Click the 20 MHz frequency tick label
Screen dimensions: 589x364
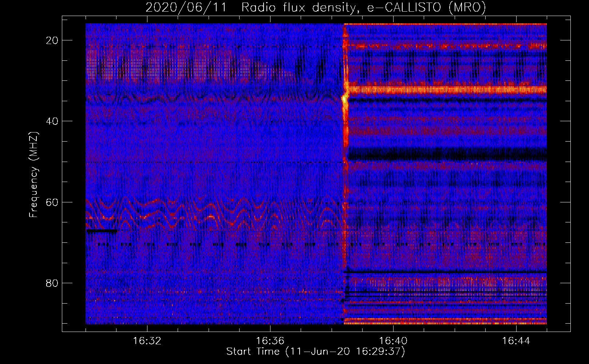coord(52,40)
